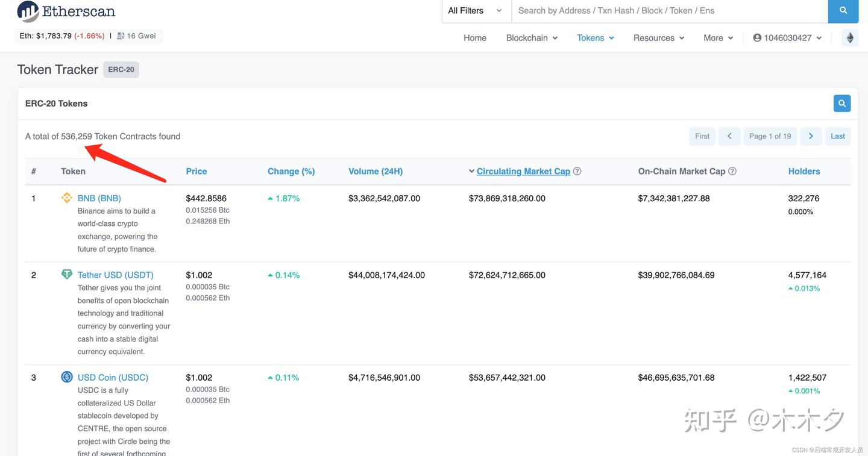Viewport: 868px width, 456px height.
Task: Select the Home menu item
Action: [475, 37]
